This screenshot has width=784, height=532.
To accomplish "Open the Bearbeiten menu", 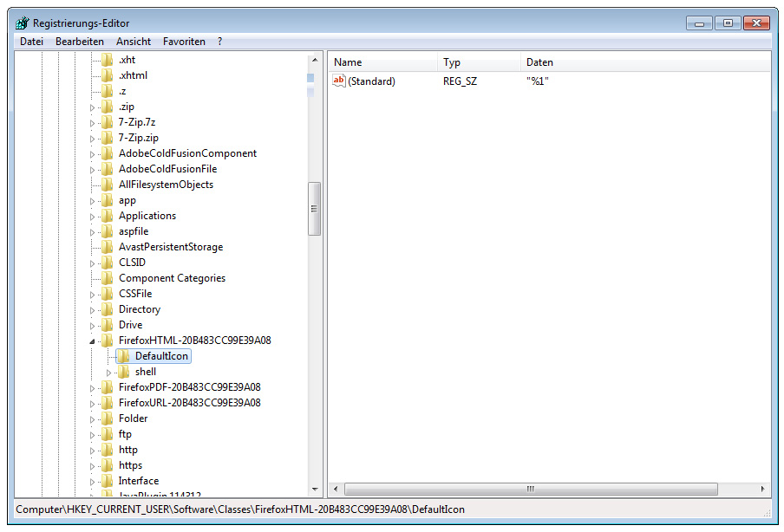I will pos(79,42).
